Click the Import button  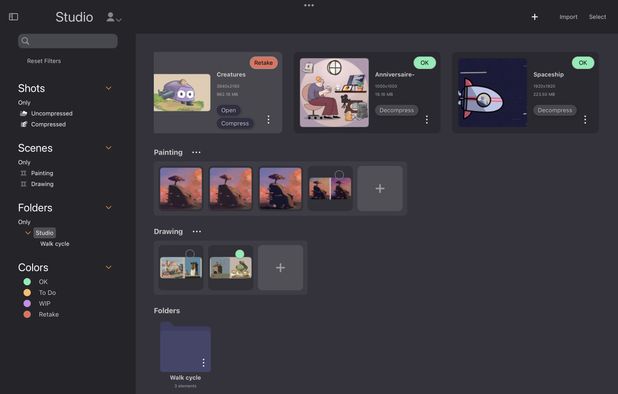coord(568,17)
